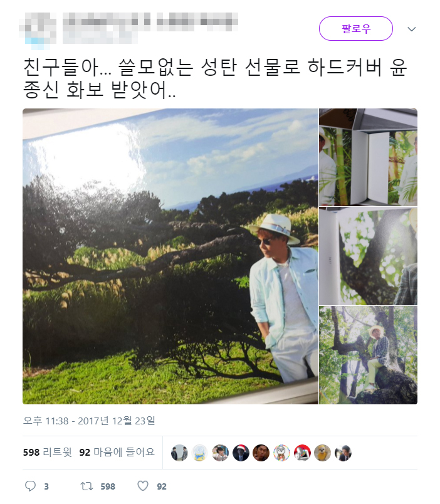The width and height of the screenshot is (440, 504).
Task: Click the 팔로우 follow button
Action: (x=355, y=29)
